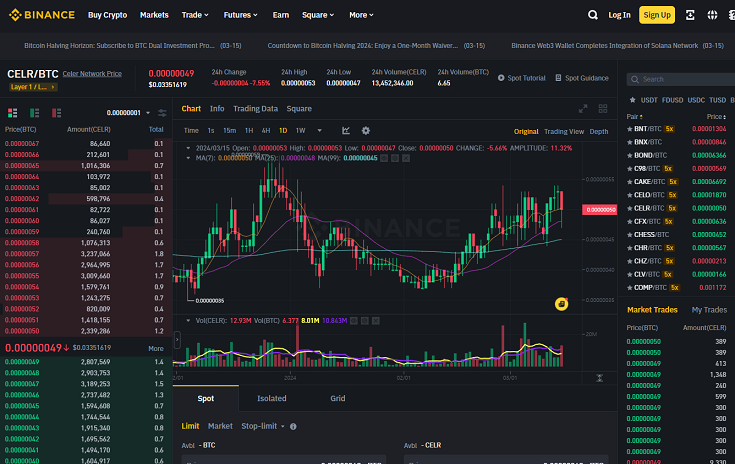Image resolution: width=735 pixels, height=464 pixels.
Task: Open technical indicators chart icon
Action: point(346,131)
